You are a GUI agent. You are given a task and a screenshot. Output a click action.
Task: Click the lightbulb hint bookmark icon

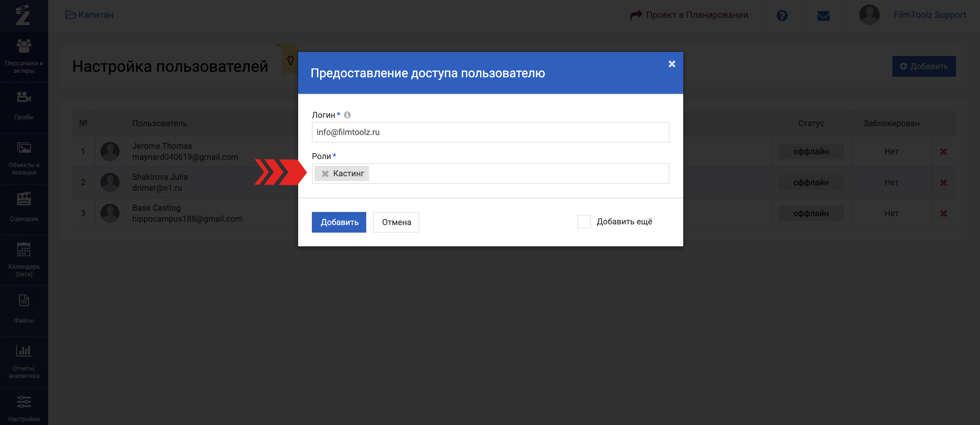(290, 60)
